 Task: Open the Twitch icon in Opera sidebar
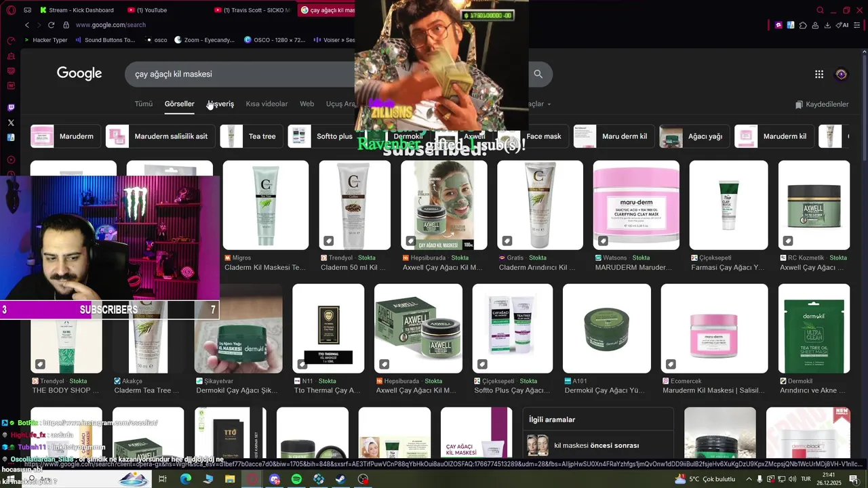pos(11,108)
